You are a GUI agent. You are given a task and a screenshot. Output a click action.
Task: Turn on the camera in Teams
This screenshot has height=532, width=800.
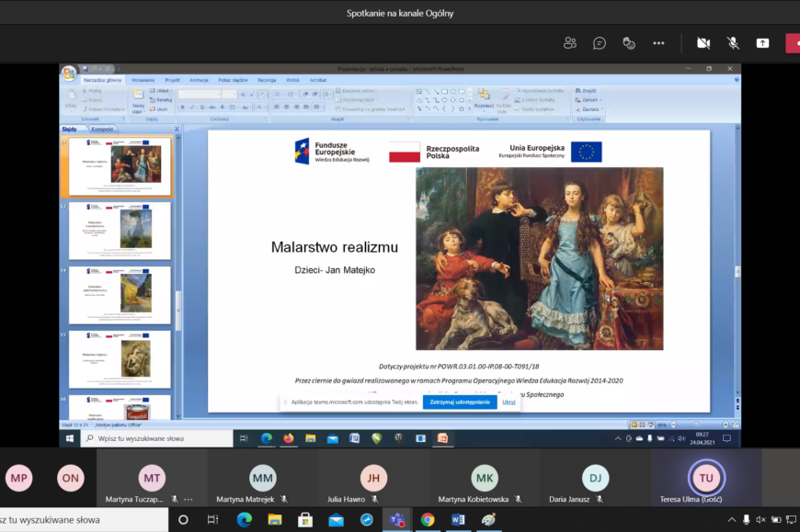(703, 43)
